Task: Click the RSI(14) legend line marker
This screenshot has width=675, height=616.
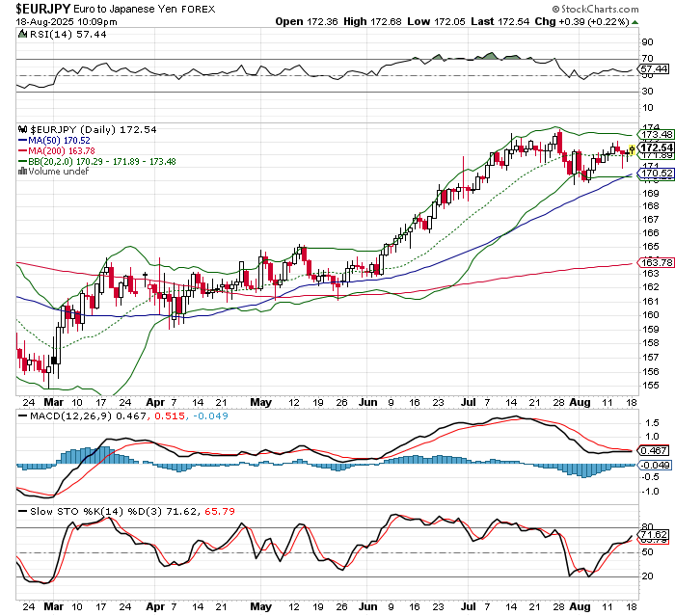Action: 25,32
